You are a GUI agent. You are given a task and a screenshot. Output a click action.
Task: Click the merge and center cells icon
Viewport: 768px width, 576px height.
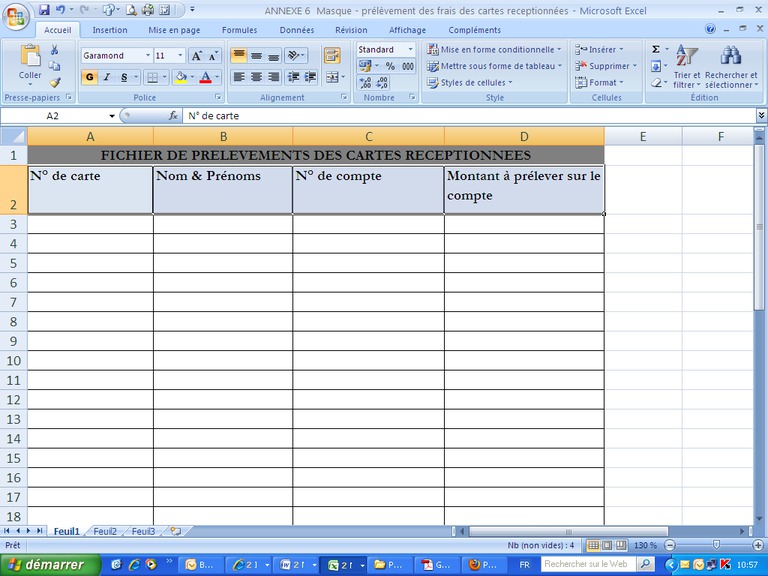[332, 77]
